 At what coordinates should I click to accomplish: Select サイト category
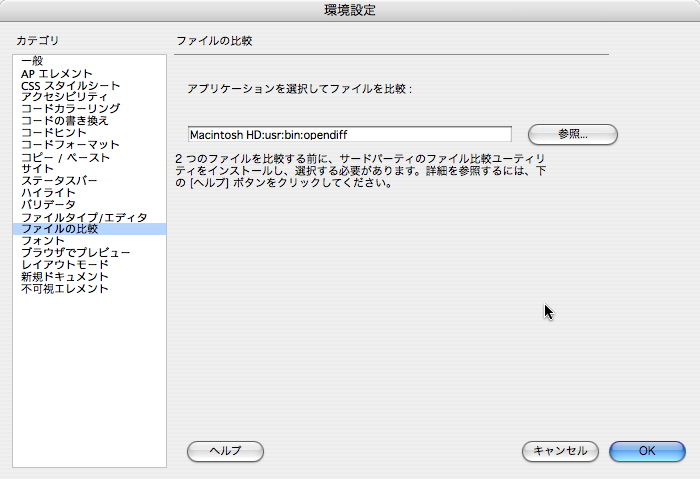tap(37, 169)
